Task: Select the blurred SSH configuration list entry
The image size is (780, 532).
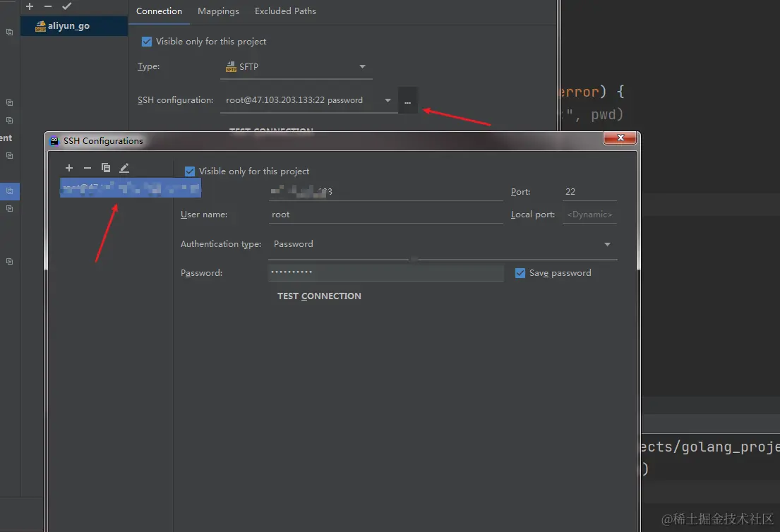Action: coord(131,188)
